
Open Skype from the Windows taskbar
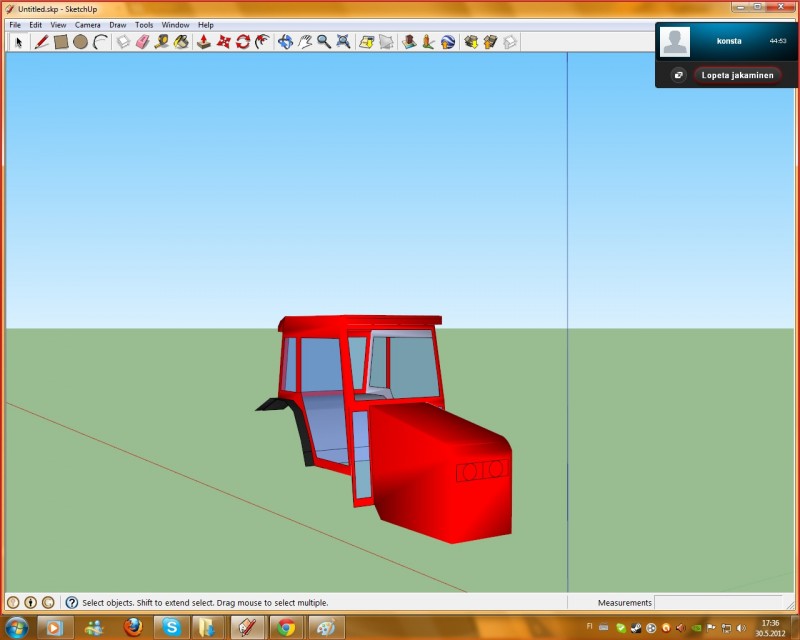coord(172,627)
